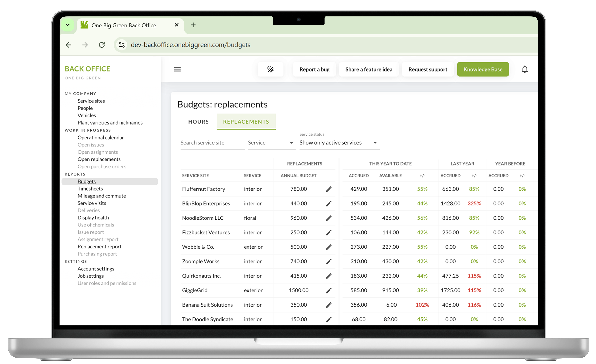Open the Service filter dropdown
The width and height of the screenshot is (596, 364).
pyautogui.click(x=272, y=143)
